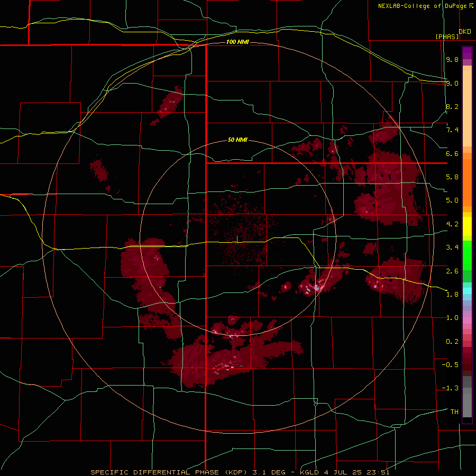Screen dimensions: 476x476
Task: Click the 50 NMI range ring label
Action: pos(237,140)
